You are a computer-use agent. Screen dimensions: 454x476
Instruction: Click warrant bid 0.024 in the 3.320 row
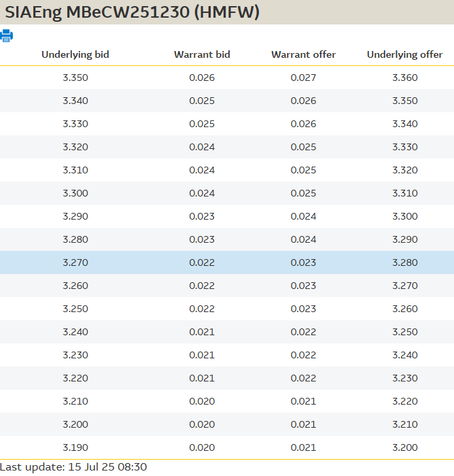pyautogui.click(x=202, y=147)
